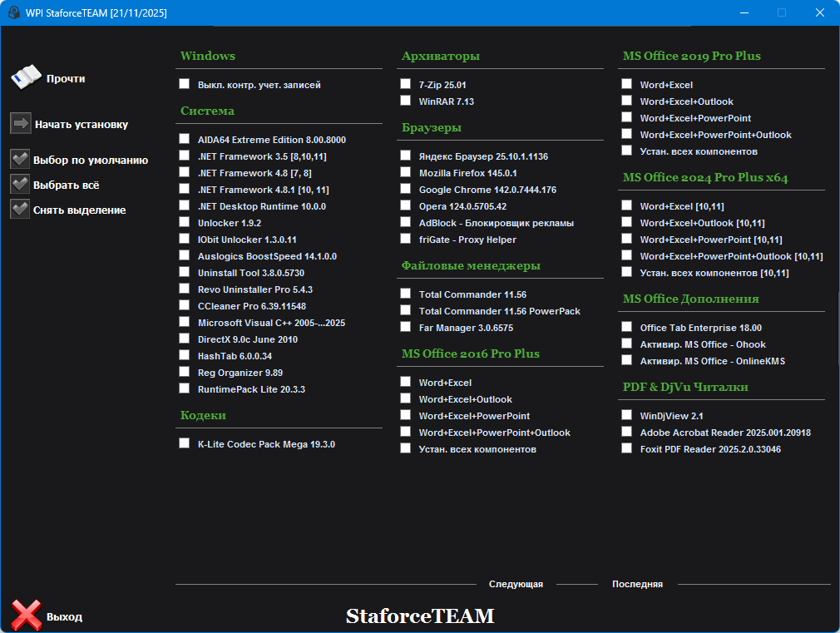Check the Far Manager 3.0.6575 box
This screenshot has width=840, height=633.
(x=406, y=327)
